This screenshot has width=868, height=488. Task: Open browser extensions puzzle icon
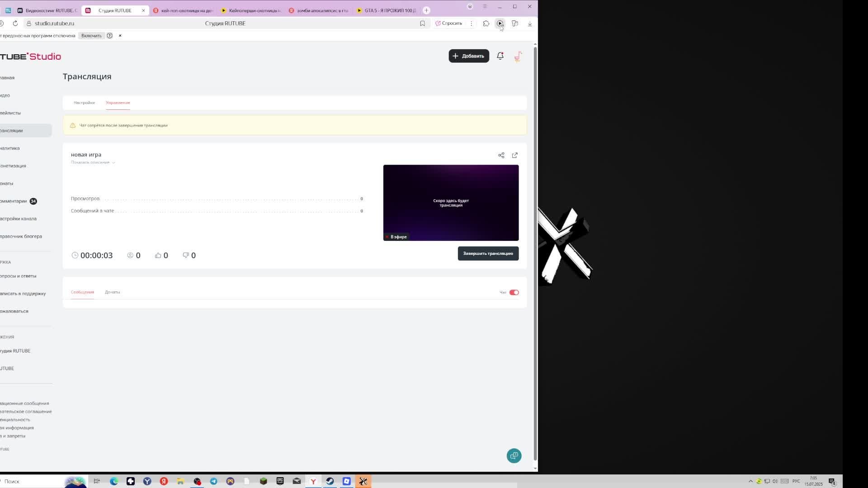tap(486, 23)
